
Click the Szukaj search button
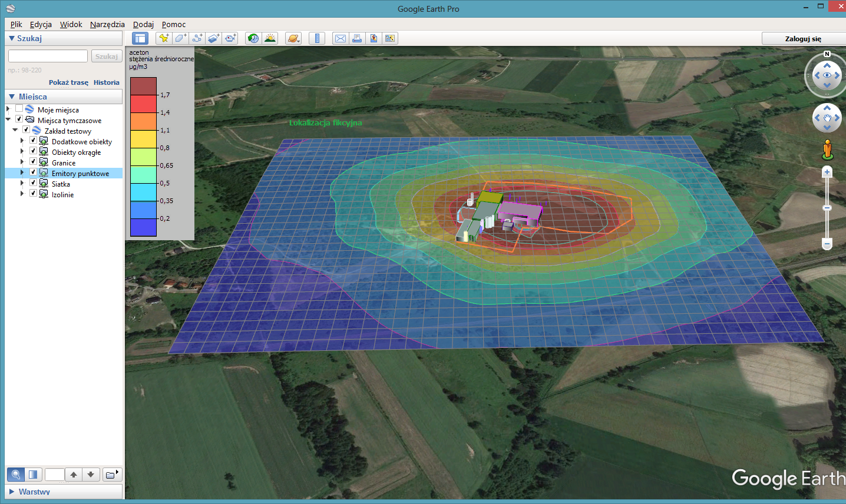click(107, 56)
